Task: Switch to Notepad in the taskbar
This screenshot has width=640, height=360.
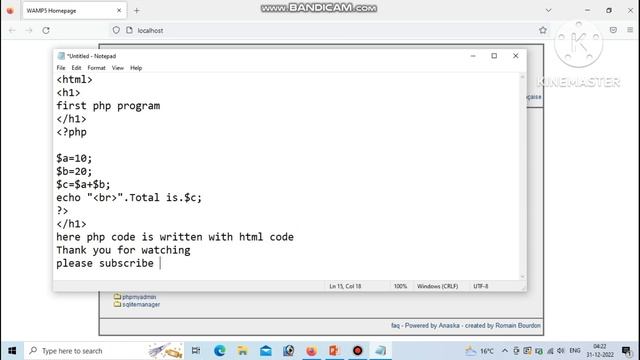Action: [380, 351]
